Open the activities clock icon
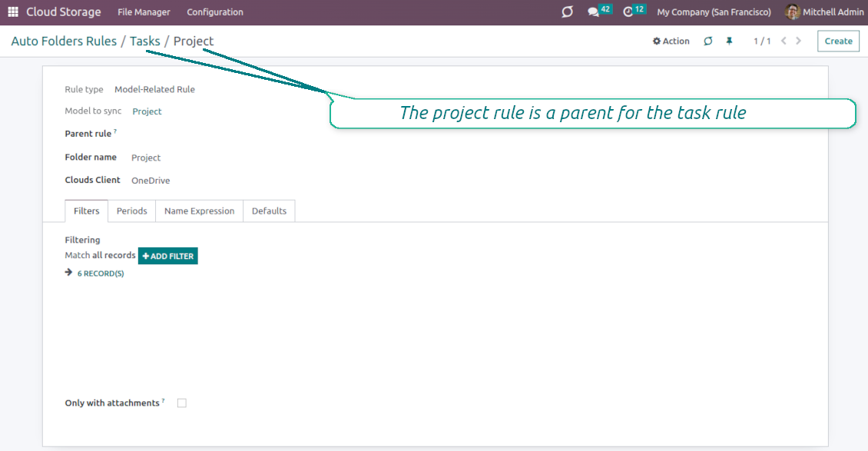 click(x=628, y=12)
